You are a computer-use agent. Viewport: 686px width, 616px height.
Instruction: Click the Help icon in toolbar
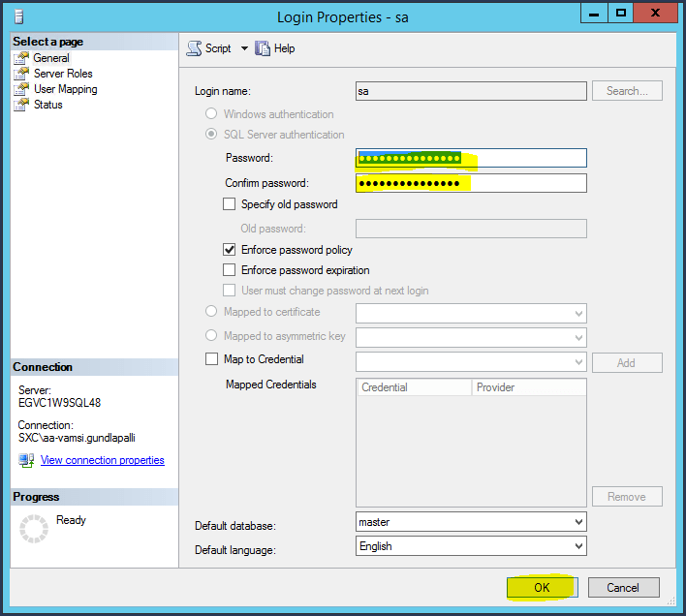[263, 48]
